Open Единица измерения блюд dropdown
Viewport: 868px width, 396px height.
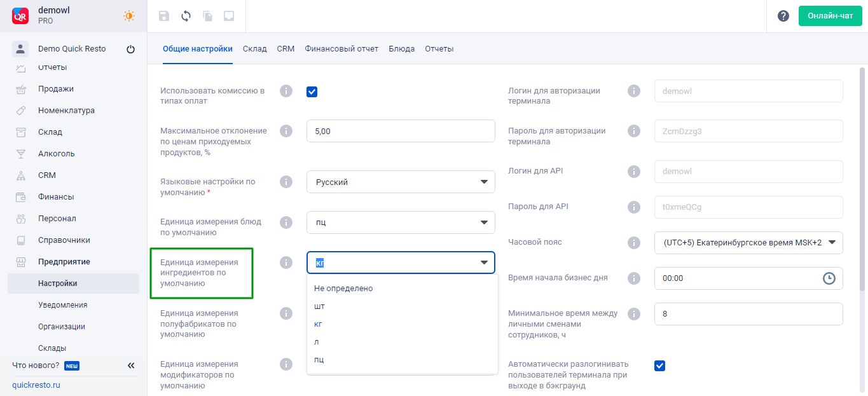click(401, 222)
